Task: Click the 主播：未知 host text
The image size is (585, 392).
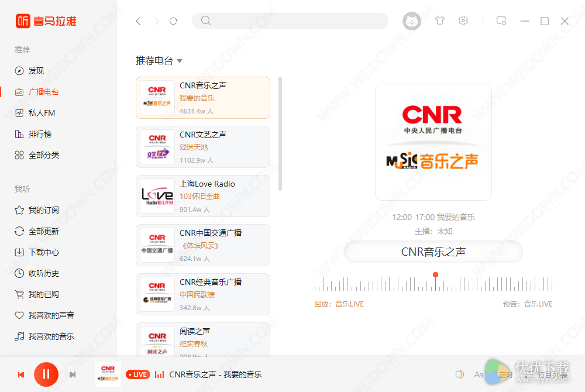Action: (x=433, y=231)
